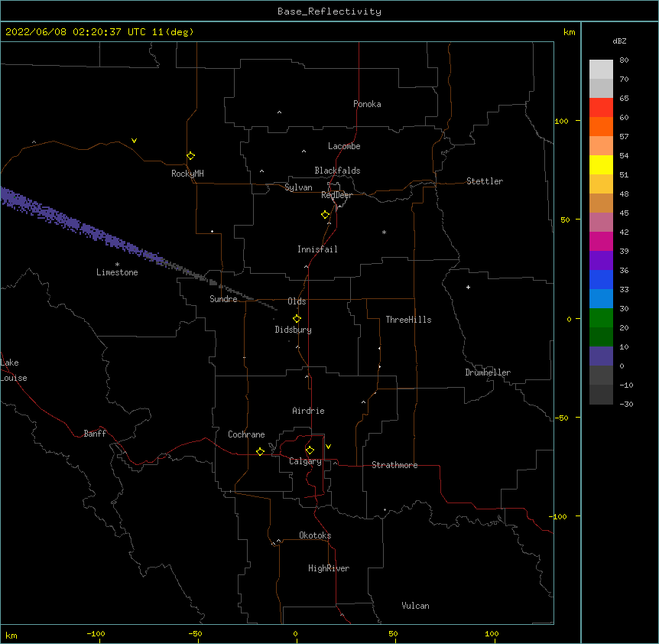Click the Cochrane town label
The height and width of the screenshot is (644, 659).
pyautogui.click(x=246, y=434)
